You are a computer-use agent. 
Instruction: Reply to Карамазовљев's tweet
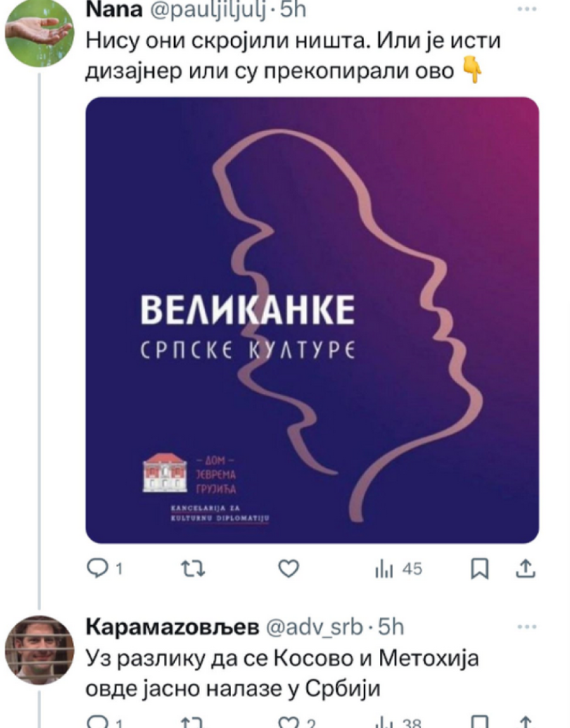[x=105, y=722]
